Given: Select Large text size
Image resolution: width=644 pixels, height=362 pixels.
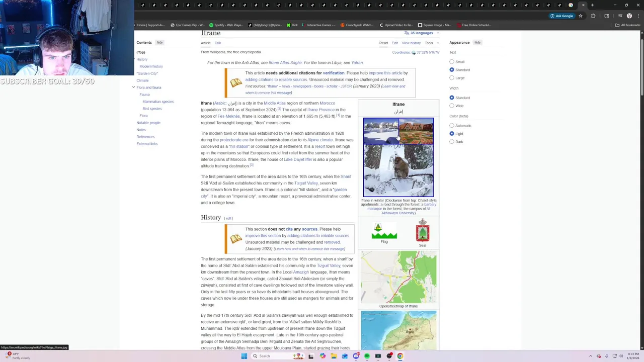Looking at the screenshot, I should (x=452, y=78).
